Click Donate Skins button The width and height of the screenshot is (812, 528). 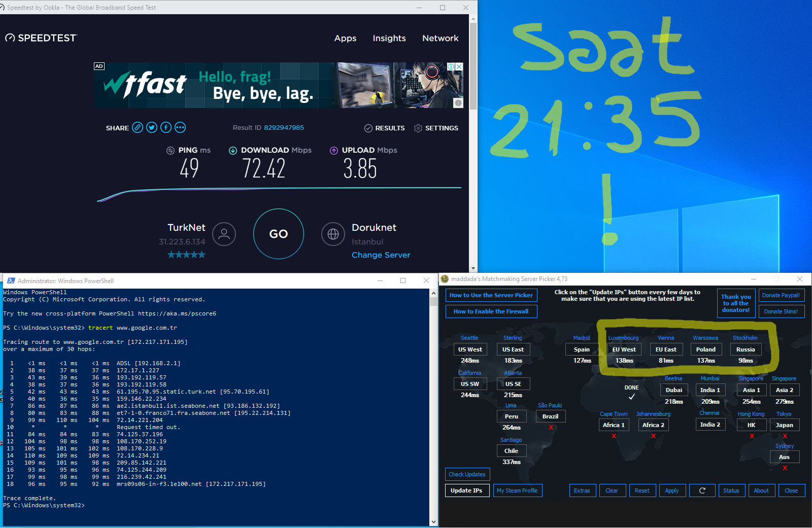click(x=781, y=311)
